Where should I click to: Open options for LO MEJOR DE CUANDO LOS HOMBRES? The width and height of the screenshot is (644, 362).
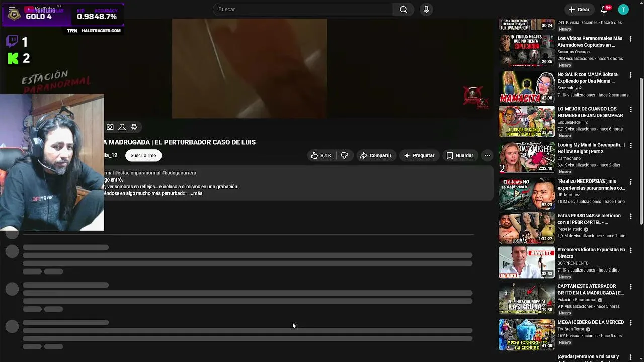(631, 109)
